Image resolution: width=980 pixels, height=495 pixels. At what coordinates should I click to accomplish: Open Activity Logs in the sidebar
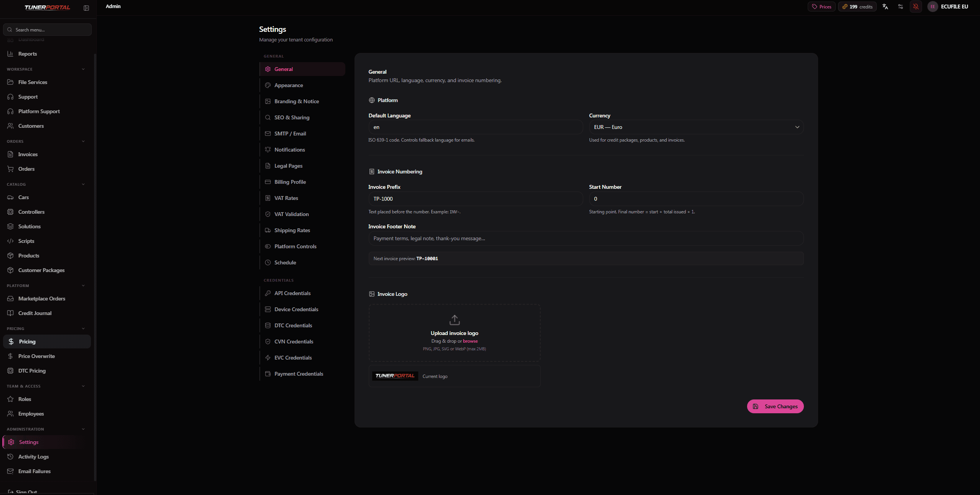(47, 457)
